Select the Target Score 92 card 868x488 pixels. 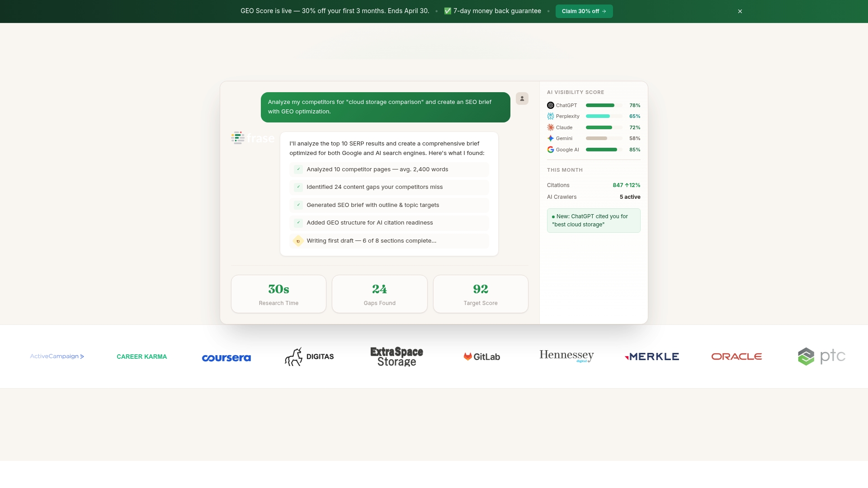pyautogui.click(x=480, y=294)
